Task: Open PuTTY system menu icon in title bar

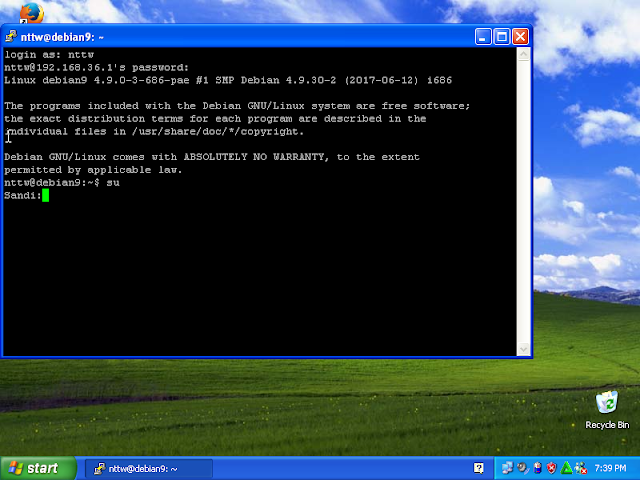Action: click(x=11, y=37)
